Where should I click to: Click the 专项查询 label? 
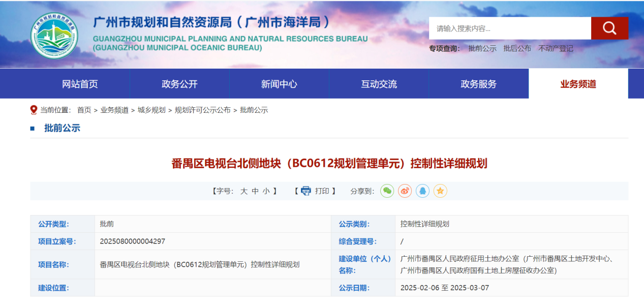click(x=445, y=49)
